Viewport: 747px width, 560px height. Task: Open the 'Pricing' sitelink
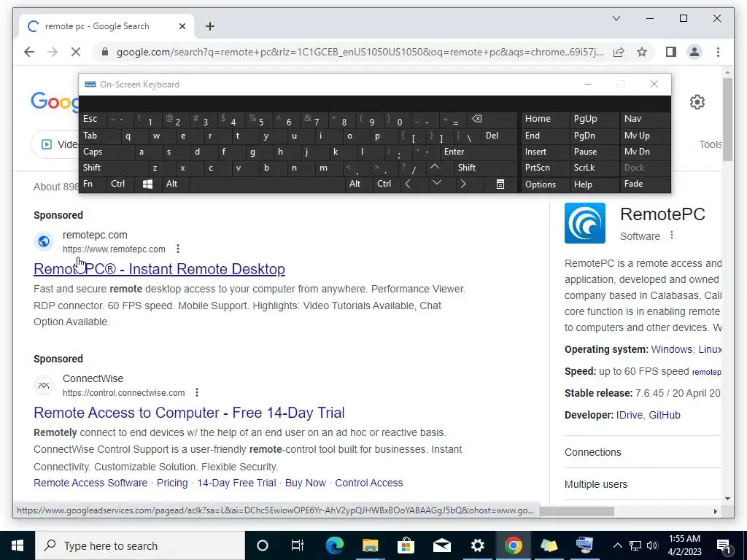(x=172, y=483)
